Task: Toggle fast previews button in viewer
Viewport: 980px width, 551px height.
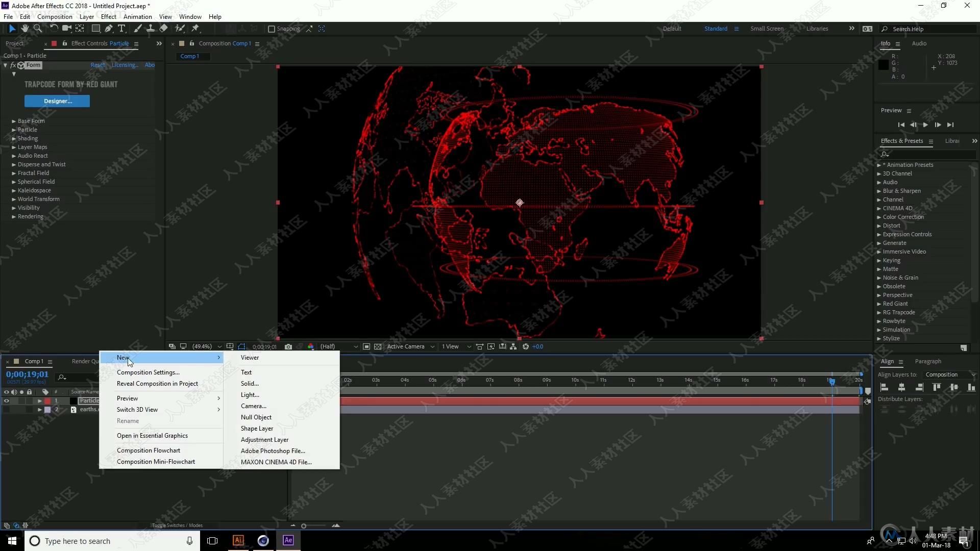Action: click(491, 346)
